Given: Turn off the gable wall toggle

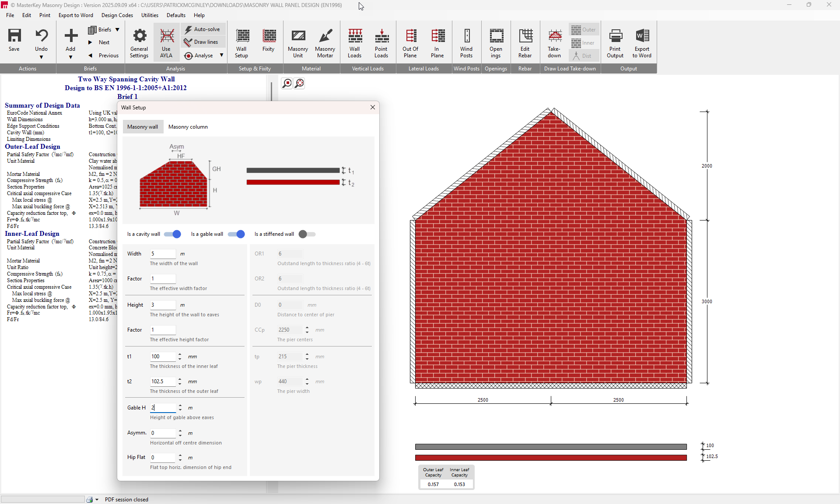Looking at the screenshot, I should coord(236,234).
